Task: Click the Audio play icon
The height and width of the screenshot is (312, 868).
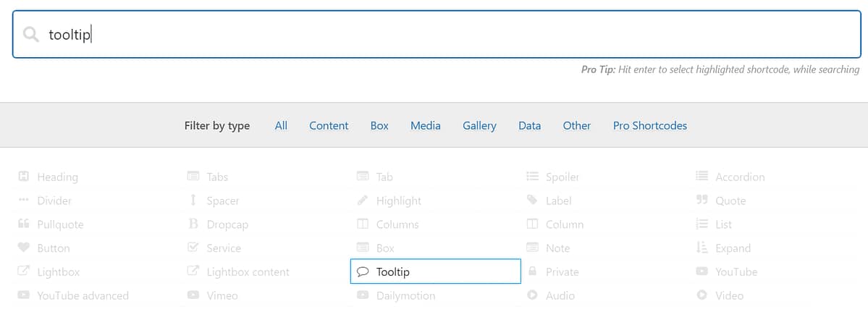Action: (532, 295)
